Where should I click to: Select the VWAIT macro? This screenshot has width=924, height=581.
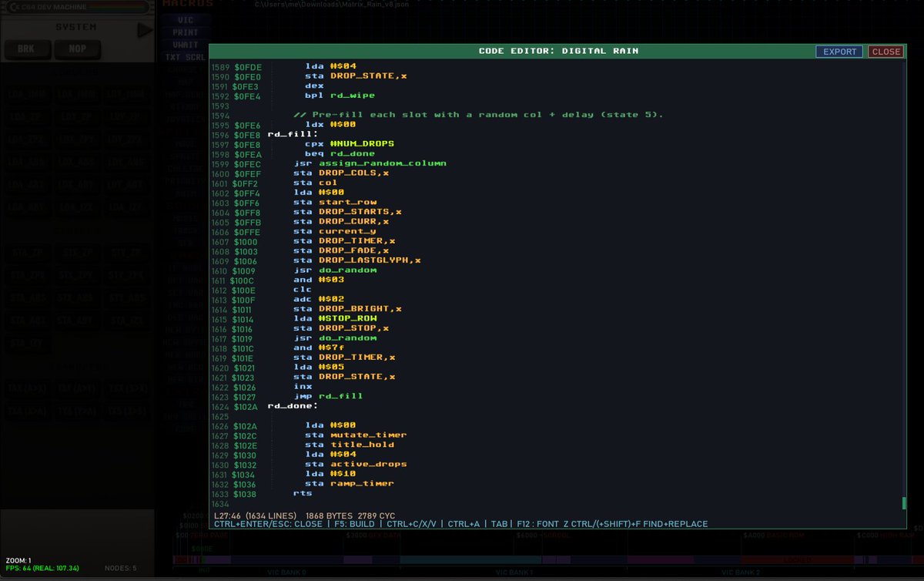tap(185, 45)
